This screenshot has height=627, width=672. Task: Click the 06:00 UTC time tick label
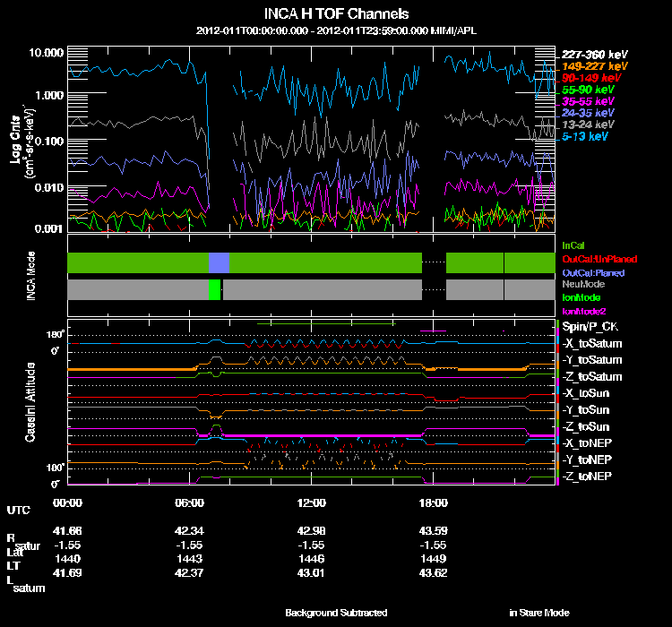pyautogui.click(x=190, y=503)
